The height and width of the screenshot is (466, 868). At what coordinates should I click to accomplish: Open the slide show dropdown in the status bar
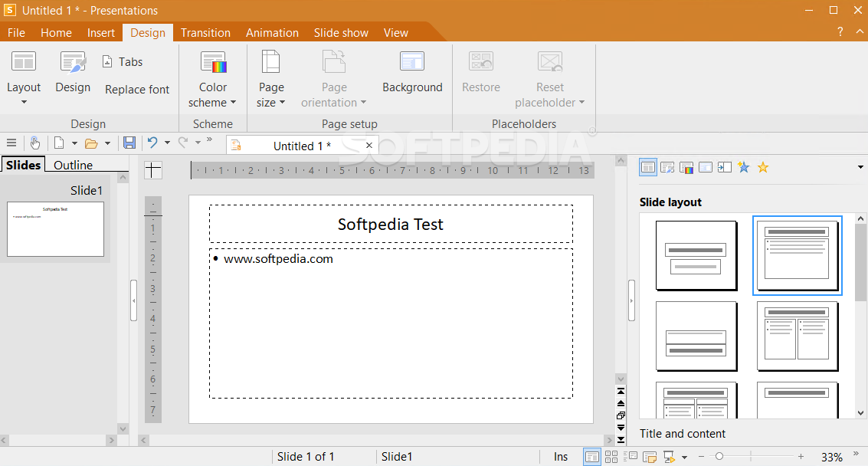(685, 457)
